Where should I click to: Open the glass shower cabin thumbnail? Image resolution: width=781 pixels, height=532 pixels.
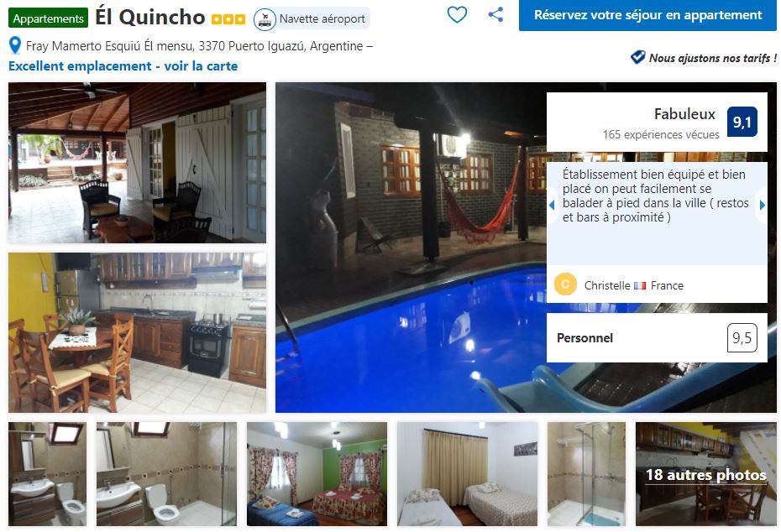pos(586,474)
